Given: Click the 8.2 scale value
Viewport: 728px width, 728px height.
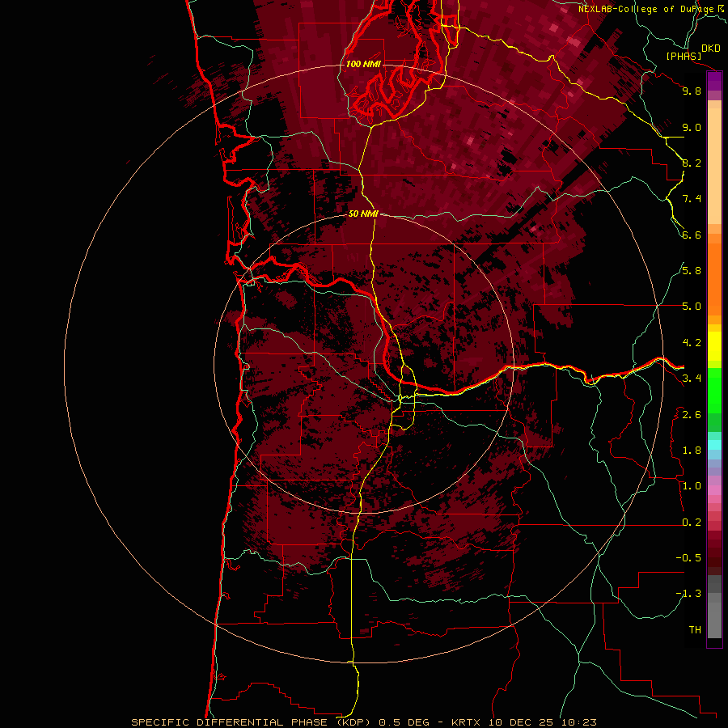Looking at the screenshot, I should pyautogui.click(x=692, y=163).
